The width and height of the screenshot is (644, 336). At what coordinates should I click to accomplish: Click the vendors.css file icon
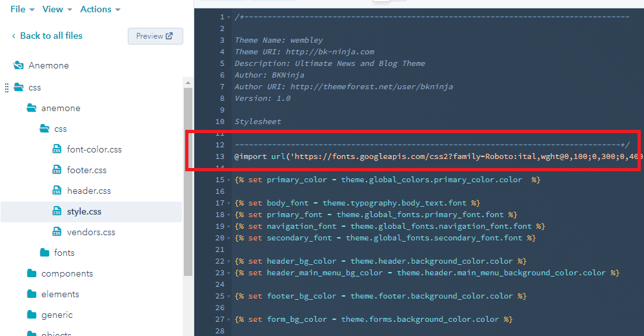[57, 232]
